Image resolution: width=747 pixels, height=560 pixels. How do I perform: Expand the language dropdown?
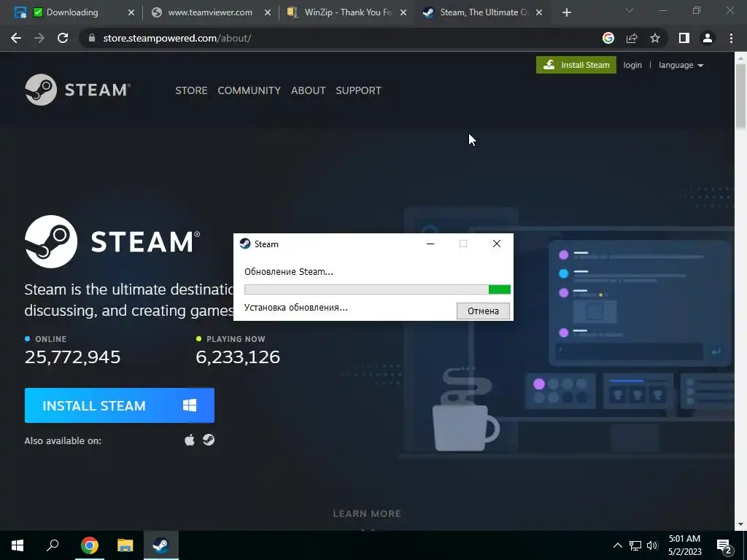pyautogui.click(x=681, y=65)
